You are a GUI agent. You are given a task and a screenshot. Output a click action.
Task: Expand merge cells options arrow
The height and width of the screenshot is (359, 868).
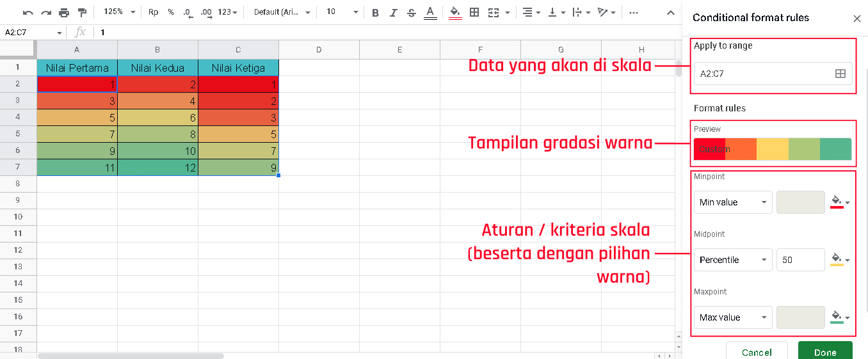508,12
